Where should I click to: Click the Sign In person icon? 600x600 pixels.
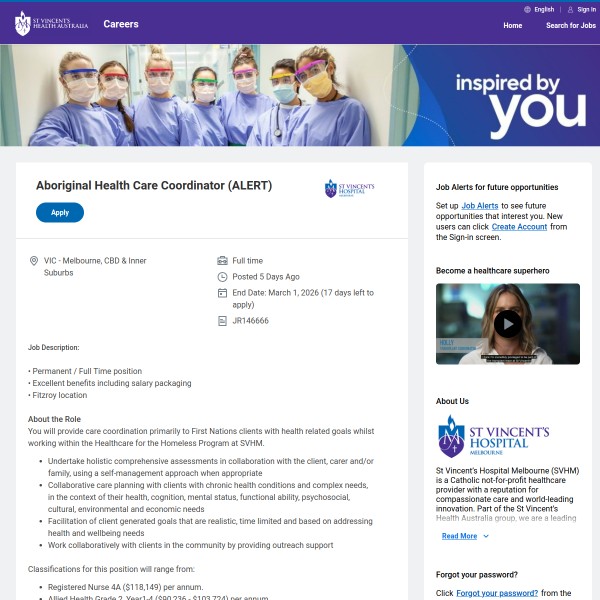[x=569, y=9]
